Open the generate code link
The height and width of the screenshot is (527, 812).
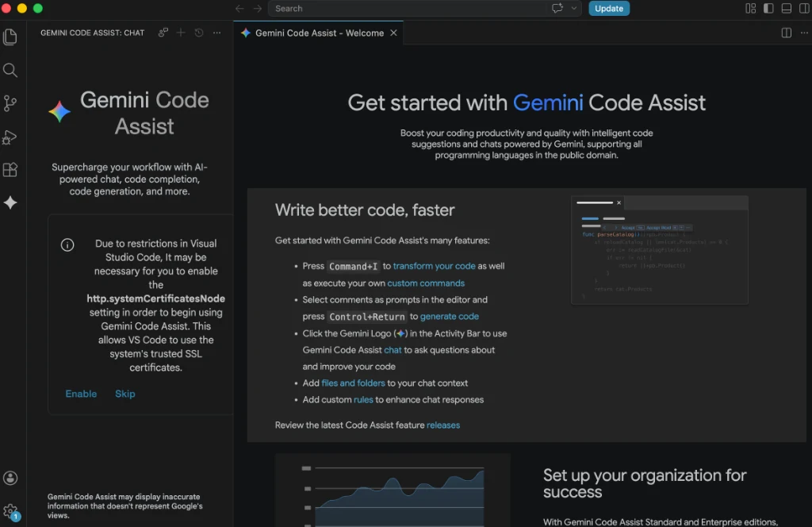coord(450,316)
